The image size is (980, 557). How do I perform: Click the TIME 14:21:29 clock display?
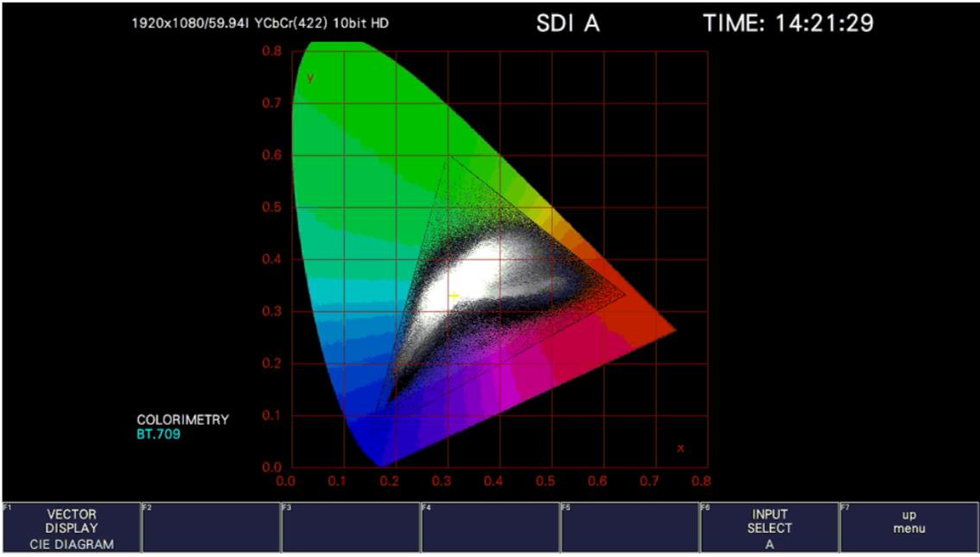[787, 23]
